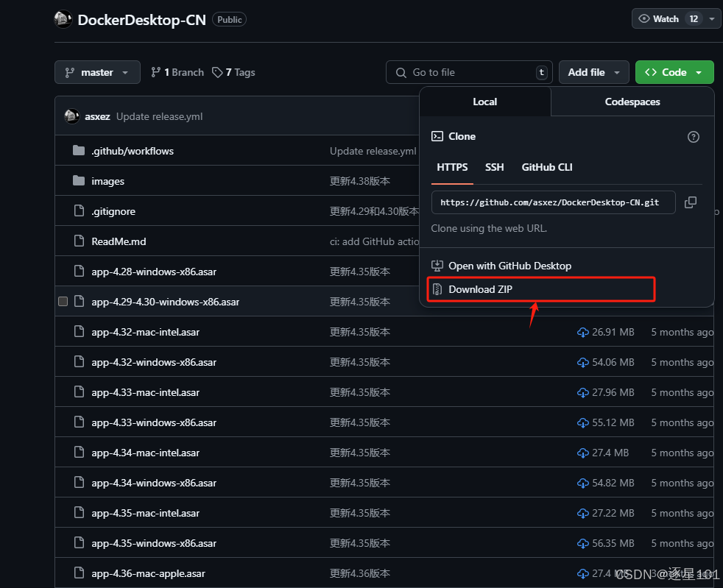
Task: Open the ReadMe.md file
Action: (119, 241)
